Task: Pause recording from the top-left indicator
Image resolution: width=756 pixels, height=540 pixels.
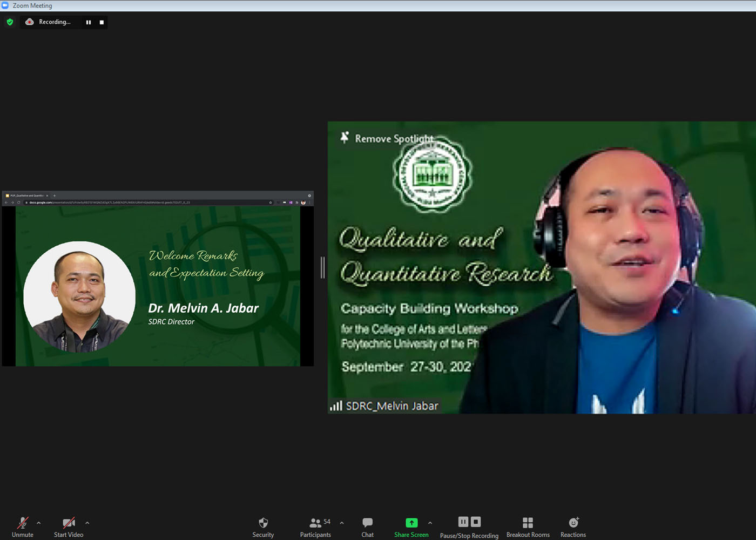Action: (89, 22)
